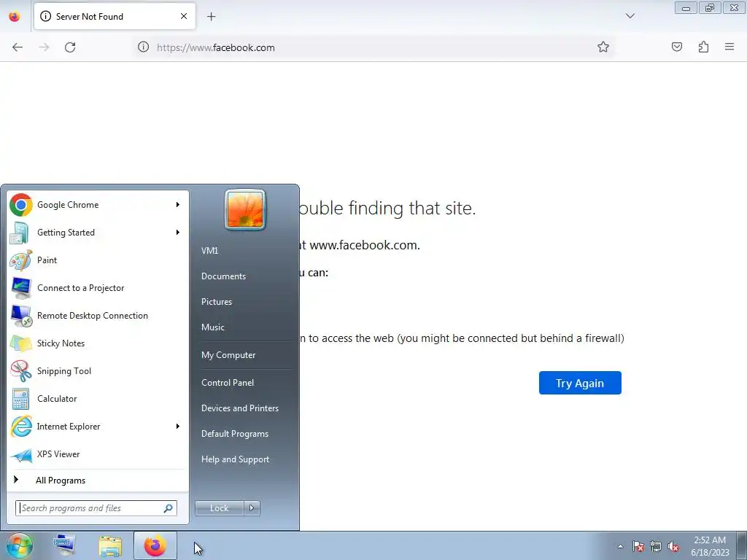Open Firefox application hamburger menu

click(729, 47)
